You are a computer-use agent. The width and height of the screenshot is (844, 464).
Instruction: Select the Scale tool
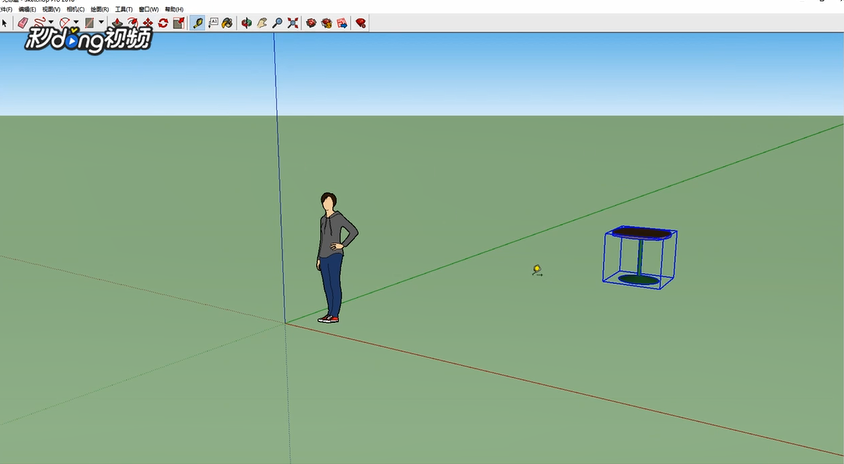(179, 23)
